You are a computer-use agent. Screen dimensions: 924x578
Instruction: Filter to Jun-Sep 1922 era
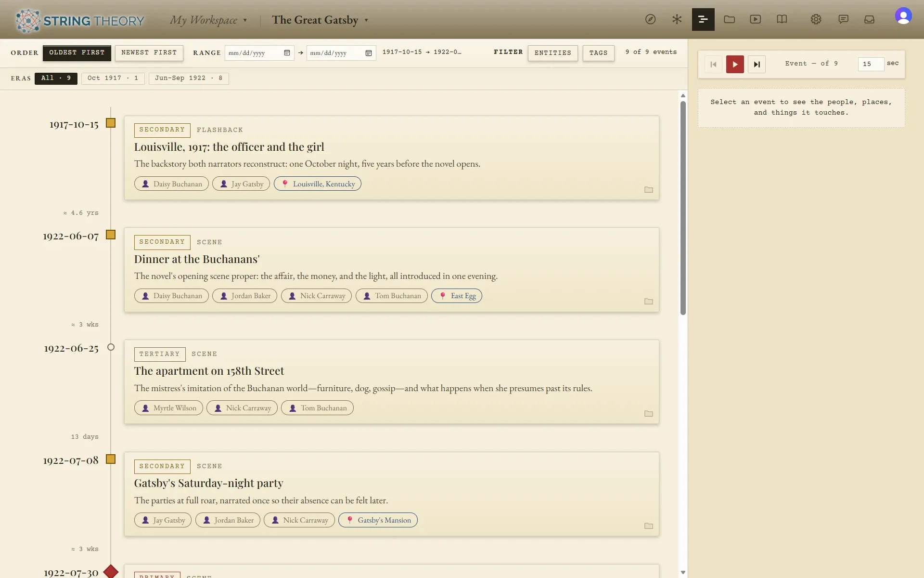pos(189,78)
